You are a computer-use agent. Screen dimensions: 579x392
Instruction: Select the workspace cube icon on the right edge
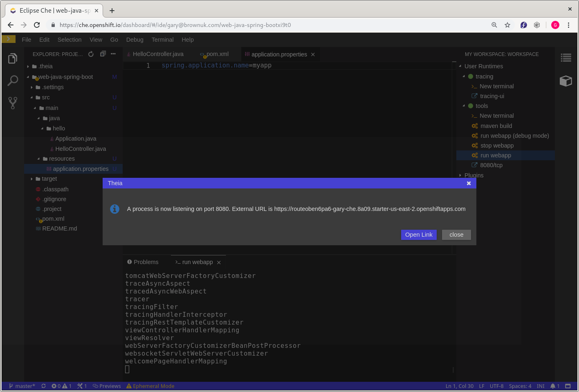click(566, 81)
